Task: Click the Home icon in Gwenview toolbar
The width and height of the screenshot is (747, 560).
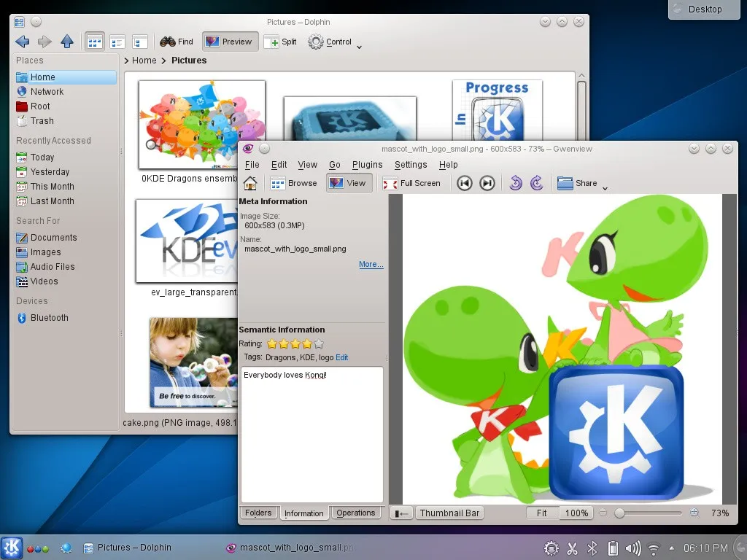Action: coord(250,183)
